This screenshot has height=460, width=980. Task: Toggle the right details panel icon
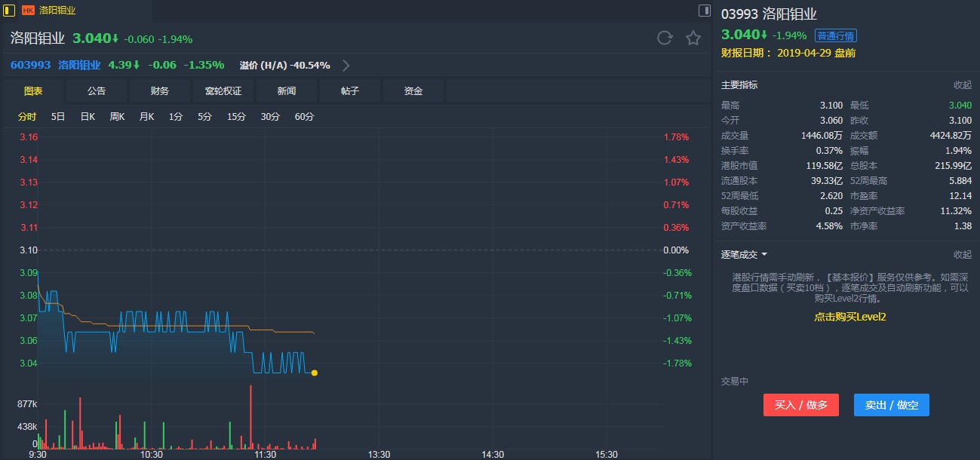[x=704, y=11]
